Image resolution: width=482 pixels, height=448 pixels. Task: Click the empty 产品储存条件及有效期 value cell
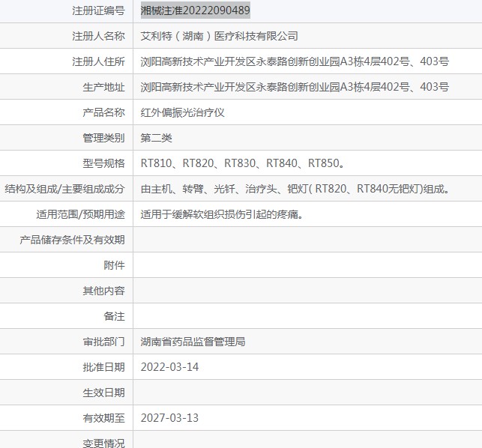[307, 240]
